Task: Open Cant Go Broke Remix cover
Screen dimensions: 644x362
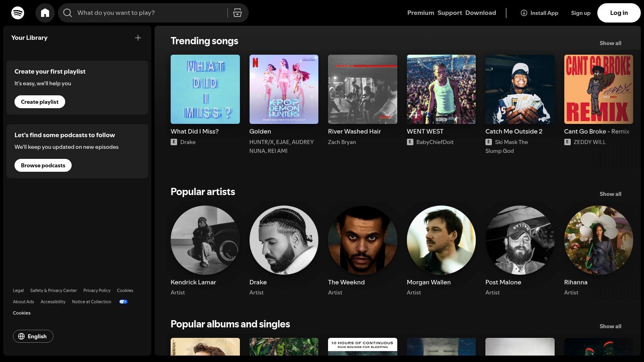Action: 599,89
